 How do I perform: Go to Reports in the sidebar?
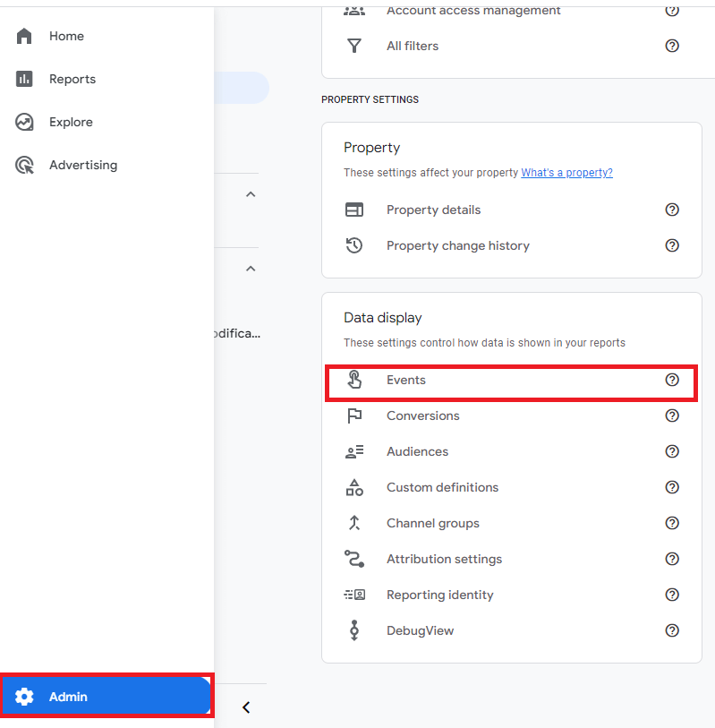tap(72, 79)
